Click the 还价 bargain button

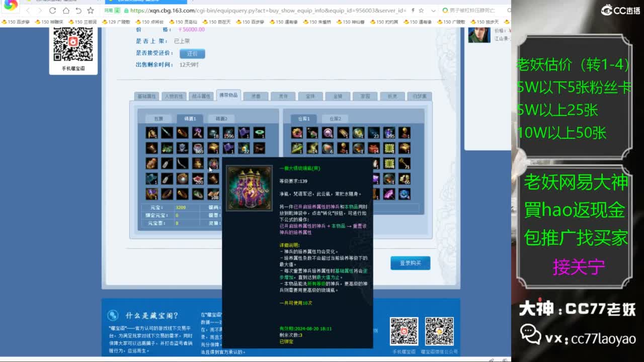click(x=192, y=53)
